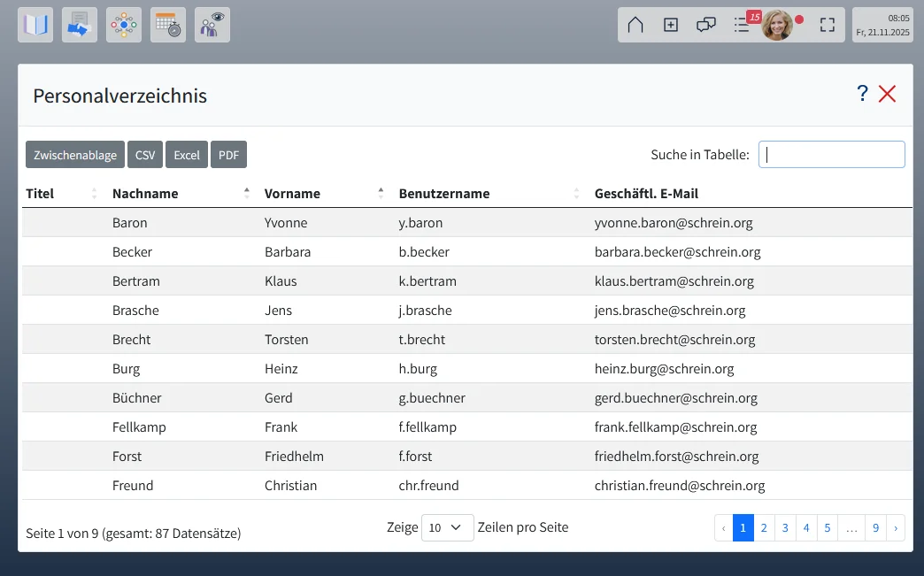Screen dimensions: 924x576
Task: Click the add-new plus icon
Action: (x=670, y=25)
